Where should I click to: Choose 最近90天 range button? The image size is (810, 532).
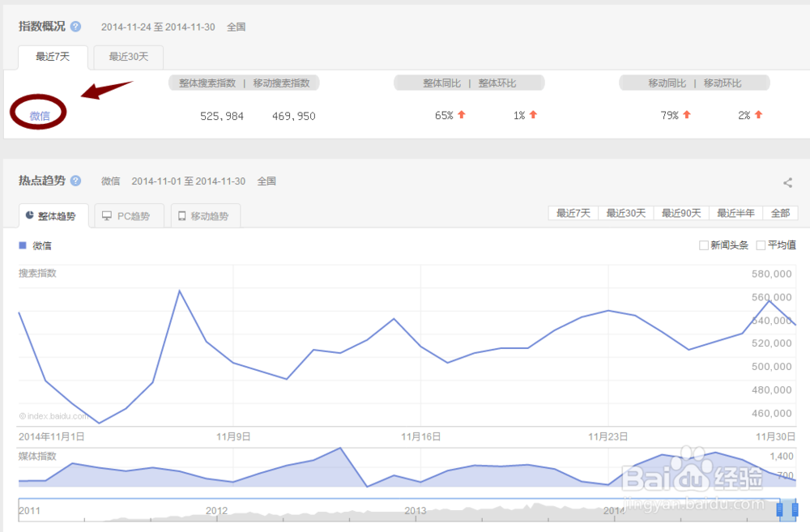pos(681,213)
